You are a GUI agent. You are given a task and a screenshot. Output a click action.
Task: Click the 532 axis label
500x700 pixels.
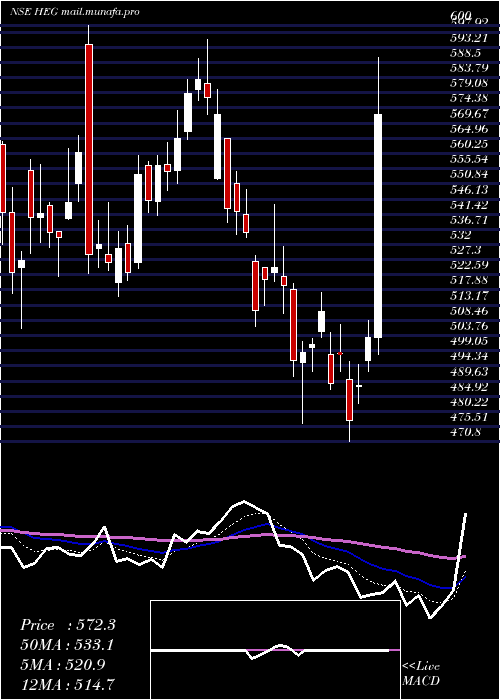click(x=461, y=235)
